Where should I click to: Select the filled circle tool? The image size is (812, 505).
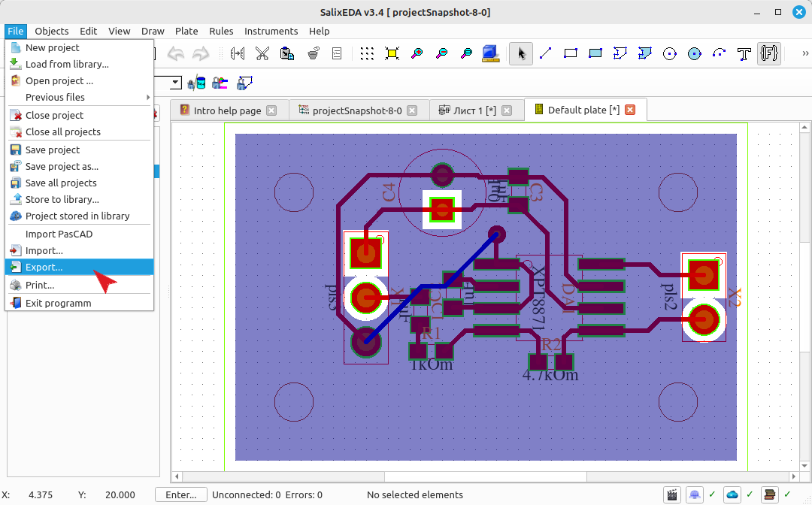click(x=695, y=54)
